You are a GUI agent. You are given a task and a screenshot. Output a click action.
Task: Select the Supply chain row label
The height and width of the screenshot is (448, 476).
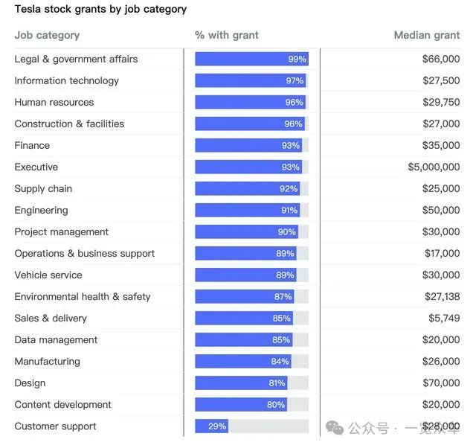43,188
